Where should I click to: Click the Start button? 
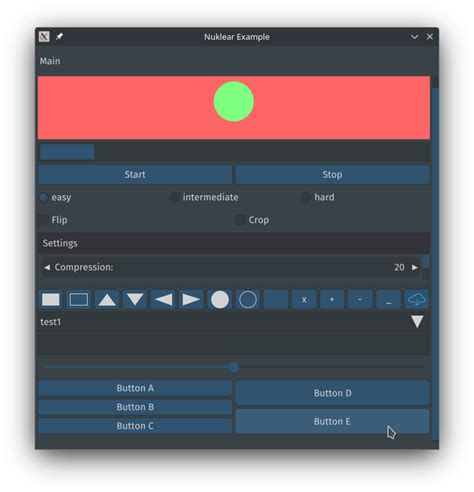(135, 174)
